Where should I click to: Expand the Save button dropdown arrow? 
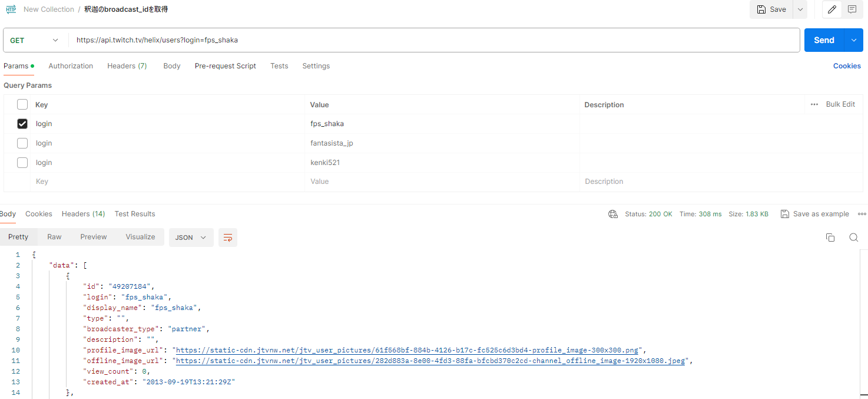click(x=800, y=9)
